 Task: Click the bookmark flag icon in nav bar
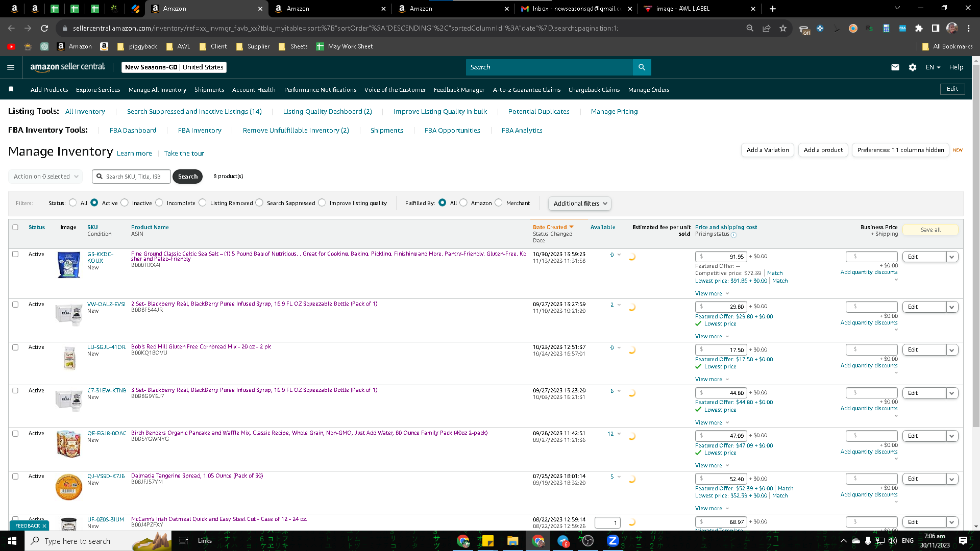(x=11, y=89)
